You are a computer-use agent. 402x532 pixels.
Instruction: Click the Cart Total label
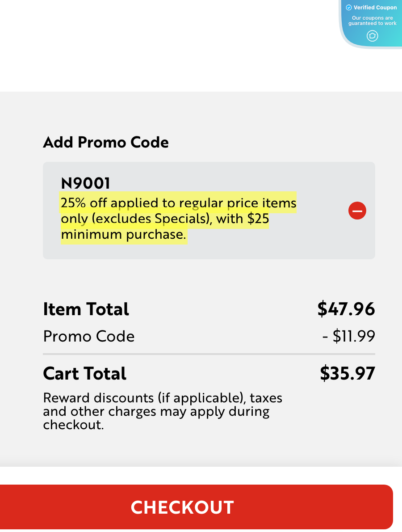coord(84,373)
